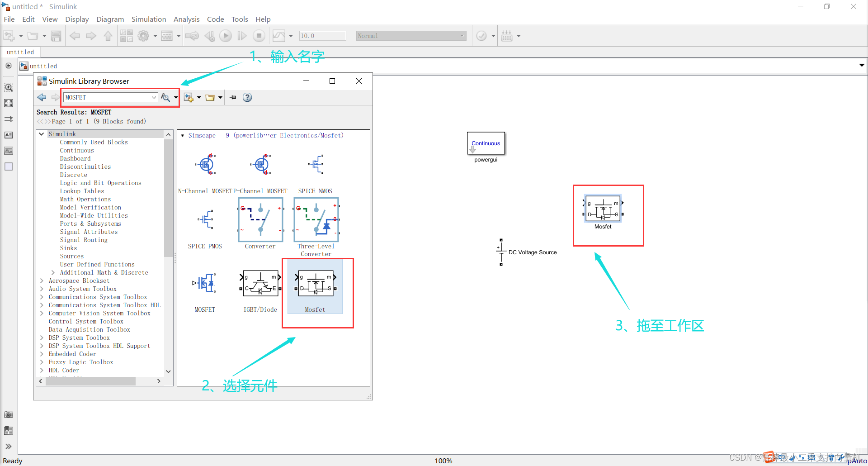
Task: Open Model Configuration Parameters gear
Action: [x=143, y=36]
